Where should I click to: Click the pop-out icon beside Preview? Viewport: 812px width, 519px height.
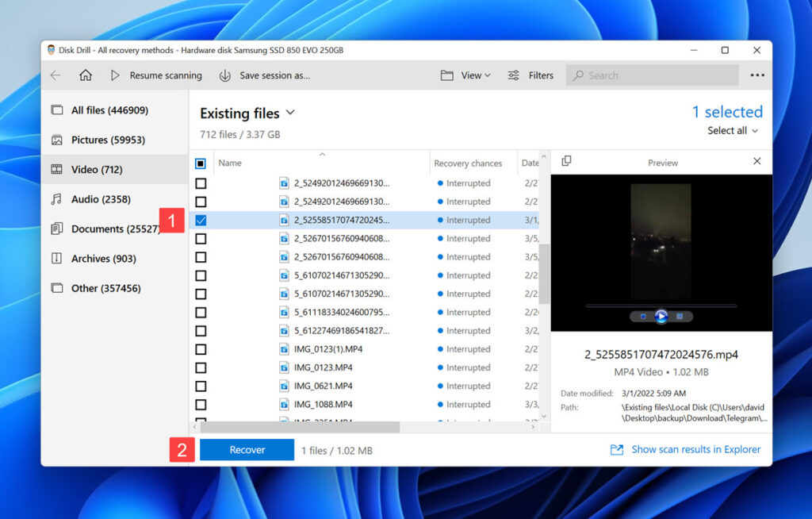click(x=566, y=162)
